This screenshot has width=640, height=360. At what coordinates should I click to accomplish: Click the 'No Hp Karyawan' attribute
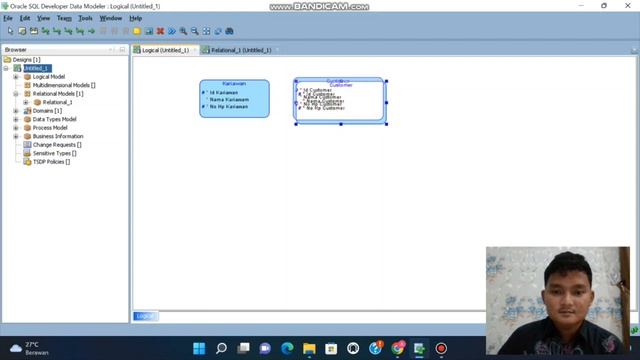coord(229,107)
